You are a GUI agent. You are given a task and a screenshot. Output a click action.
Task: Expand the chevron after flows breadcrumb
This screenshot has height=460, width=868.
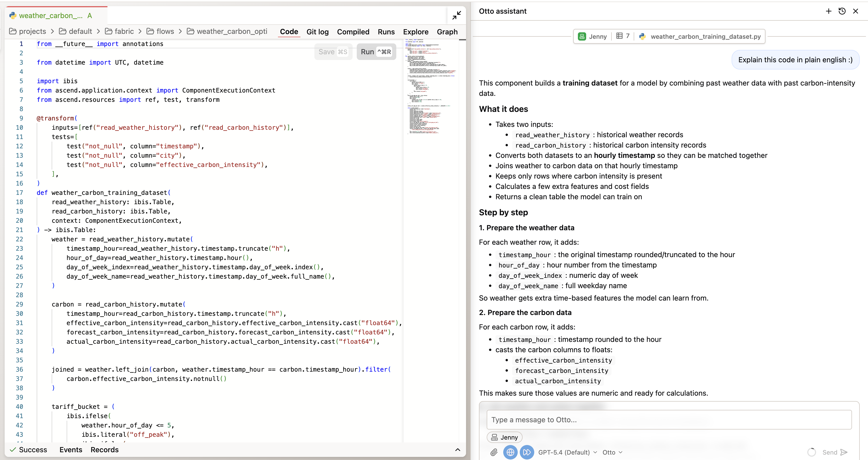[181, 31]
